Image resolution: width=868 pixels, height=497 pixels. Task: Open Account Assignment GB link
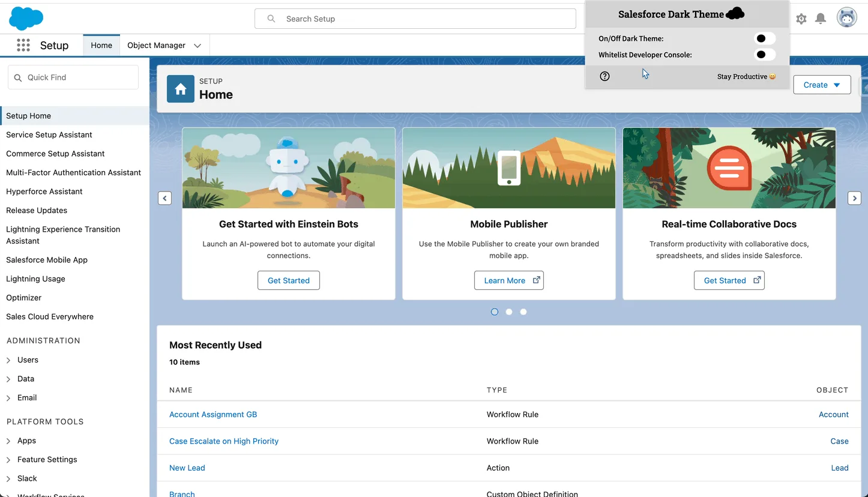click(x=213, y=415)
